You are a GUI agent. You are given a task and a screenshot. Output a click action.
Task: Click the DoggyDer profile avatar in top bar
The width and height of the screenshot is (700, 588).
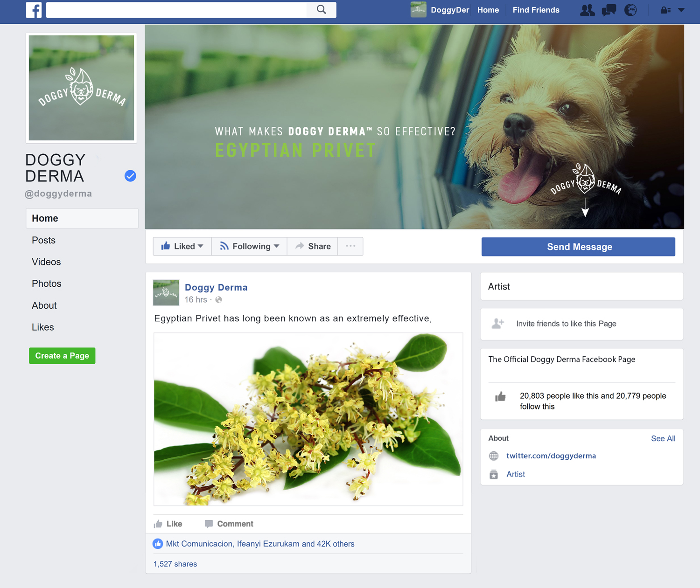418,10
